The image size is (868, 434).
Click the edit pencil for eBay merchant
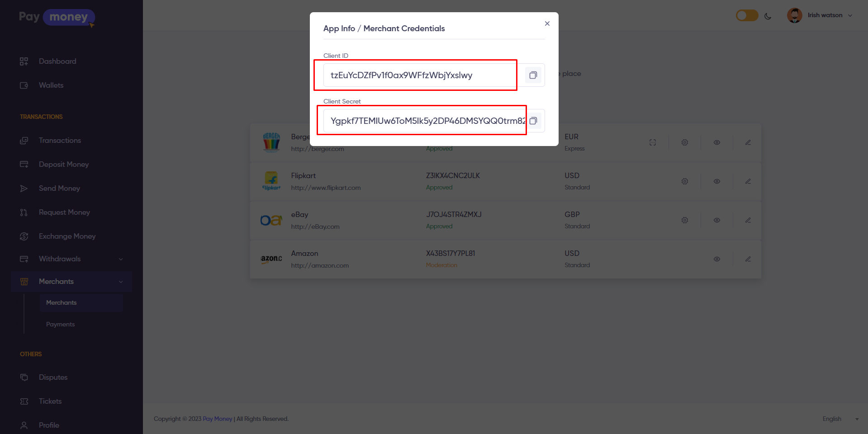pyautogui.click(x=748, y=220)
